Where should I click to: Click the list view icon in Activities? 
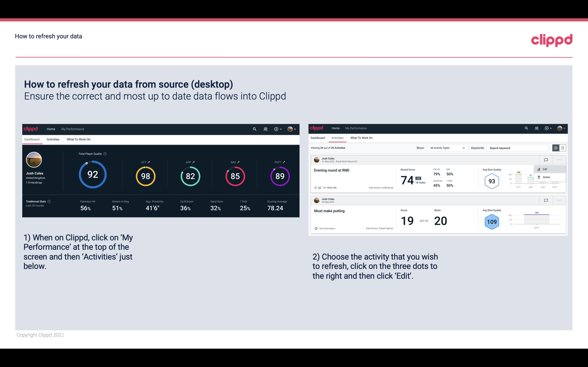point(556,148)
